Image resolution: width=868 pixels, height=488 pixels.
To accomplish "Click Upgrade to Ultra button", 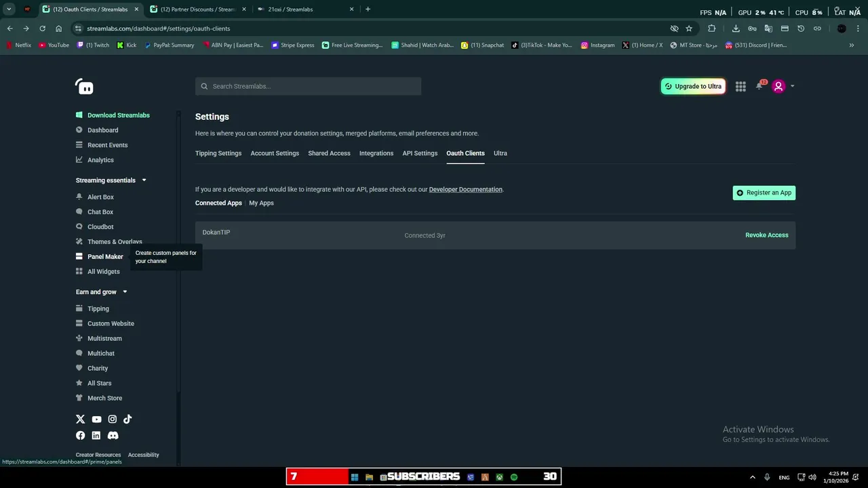I will [693, 86].
